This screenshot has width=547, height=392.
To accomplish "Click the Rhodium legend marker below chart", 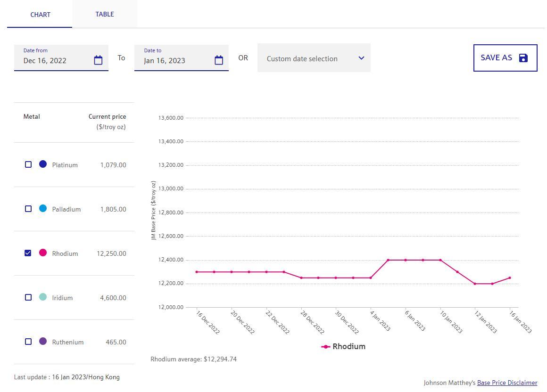I will [325, 347].
